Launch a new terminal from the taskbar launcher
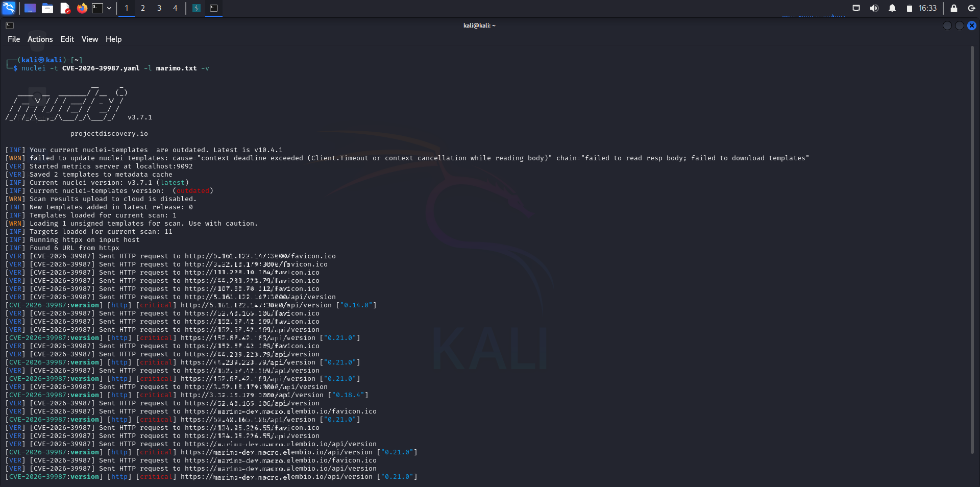980x487 pixels. [97, 8]
